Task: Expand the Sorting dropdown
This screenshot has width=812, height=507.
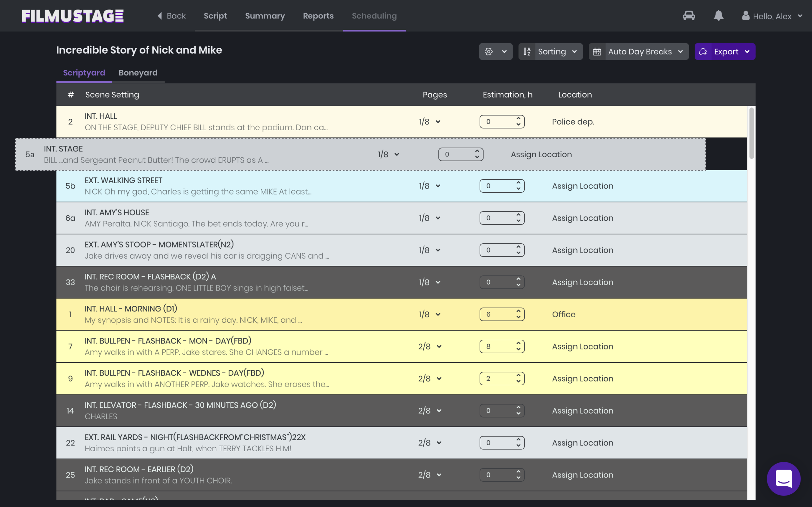Action: (x=574, y=51)
